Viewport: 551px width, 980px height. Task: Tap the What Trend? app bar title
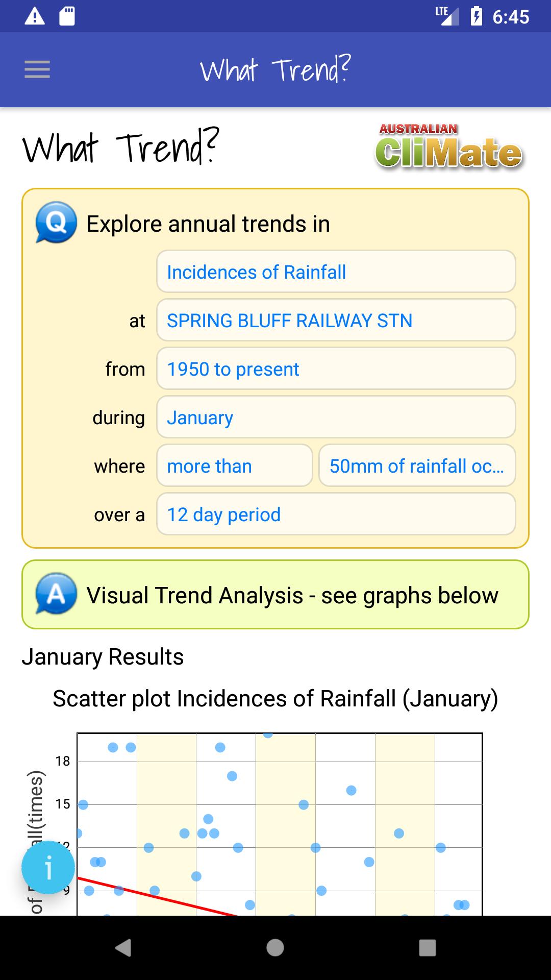click(x=275, y=70)
